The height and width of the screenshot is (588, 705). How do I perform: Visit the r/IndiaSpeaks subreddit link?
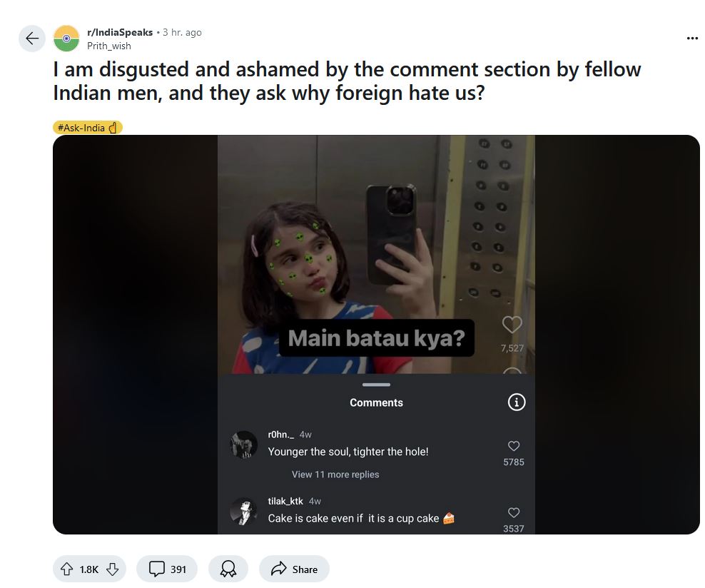tap(120, 32)
